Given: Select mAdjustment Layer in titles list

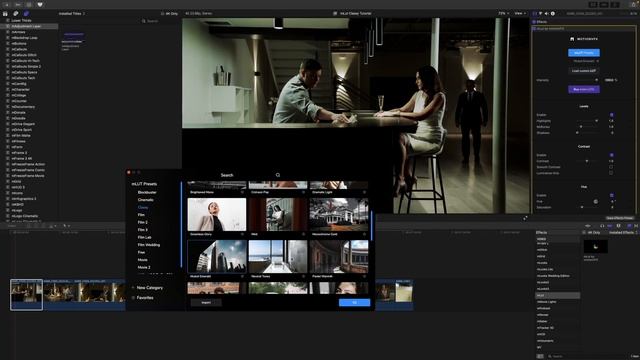Looking at the screenshot, I should (29, 26).
